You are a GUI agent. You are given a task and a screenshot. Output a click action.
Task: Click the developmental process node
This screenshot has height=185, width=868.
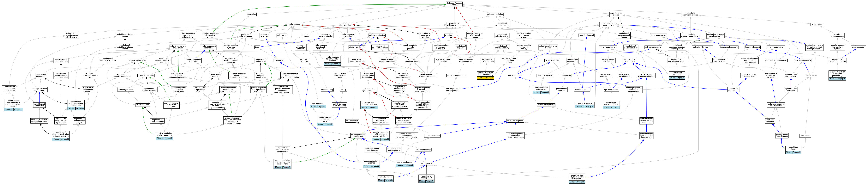(x=616, y=14)
